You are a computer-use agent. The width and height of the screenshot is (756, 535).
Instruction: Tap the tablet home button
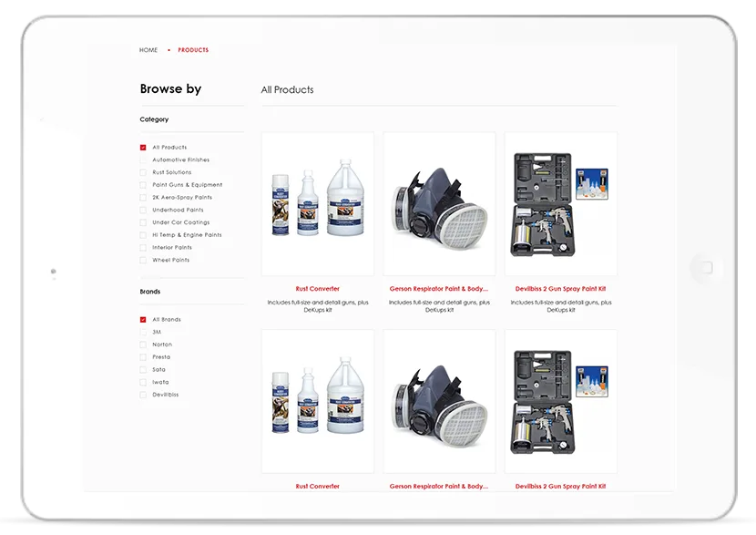(707, 267)
